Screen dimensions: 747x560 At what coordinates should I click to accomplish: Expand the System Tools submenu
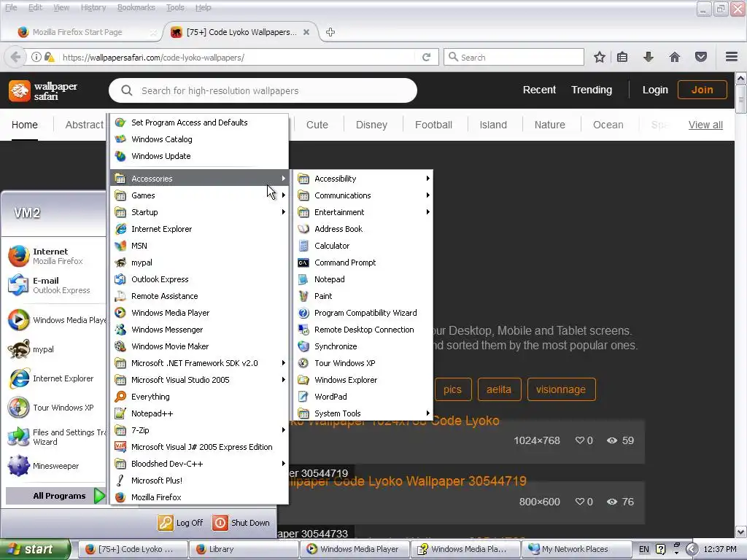363,413
